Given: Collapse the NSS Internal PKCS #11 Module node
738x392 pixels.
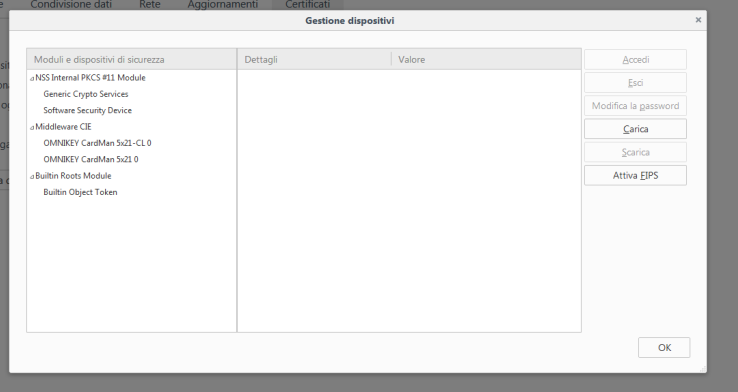Looking at the screenshot, I should (32, 79).
